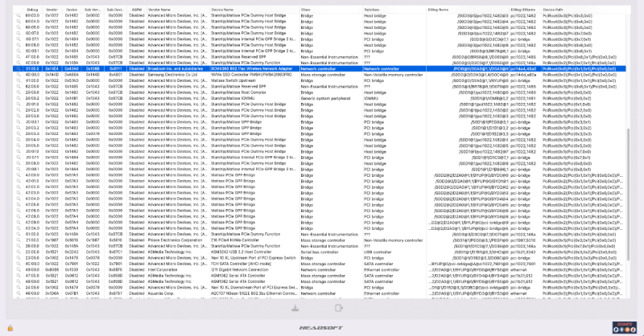Open ASPM dropdown in Intel Corporation row
This screenshot has height=336, width=644.
tap(136, 269)
